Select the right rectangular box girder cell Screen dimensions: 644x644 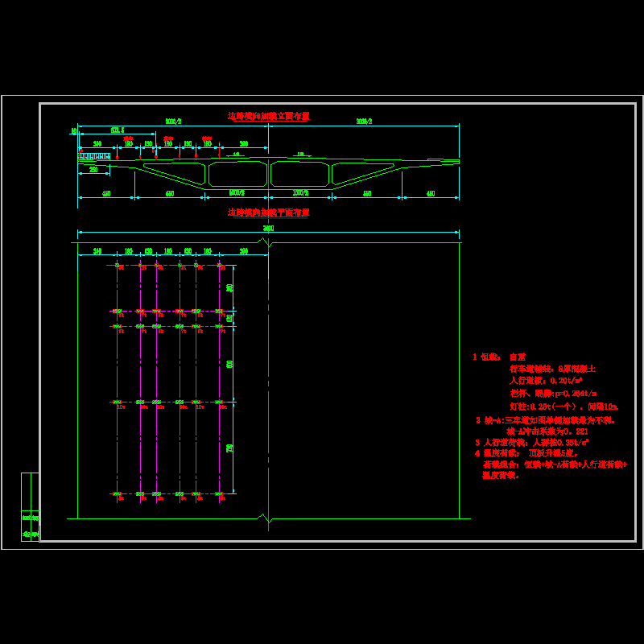[x=300, y=174]
